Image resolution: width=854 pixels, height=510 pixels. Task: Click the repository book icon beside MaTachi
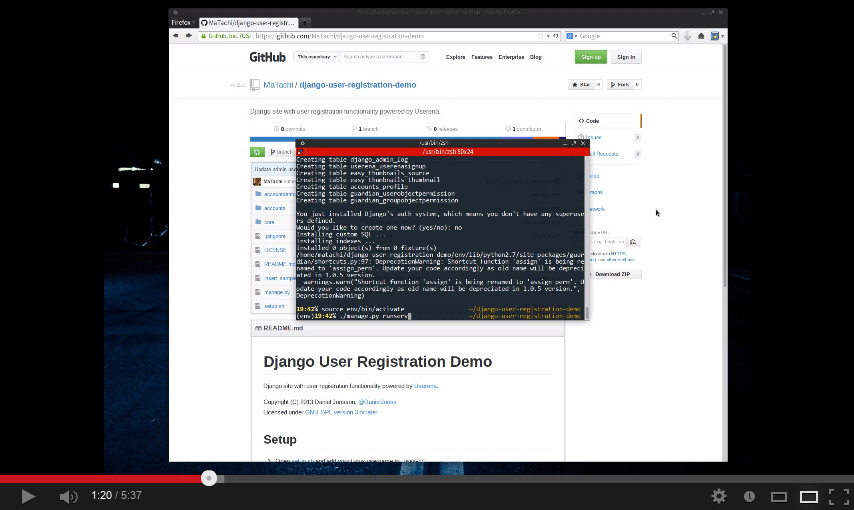pyautogui.click(x=255, y=85)
